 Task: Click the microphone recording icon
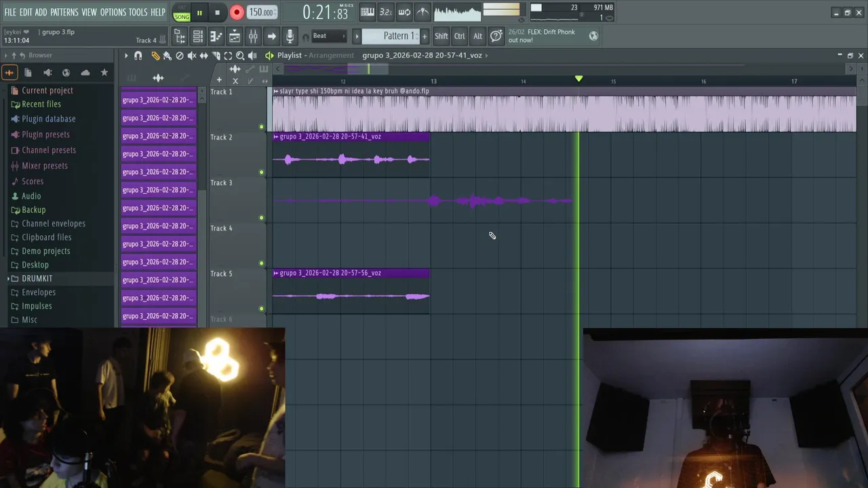[290, 37]
